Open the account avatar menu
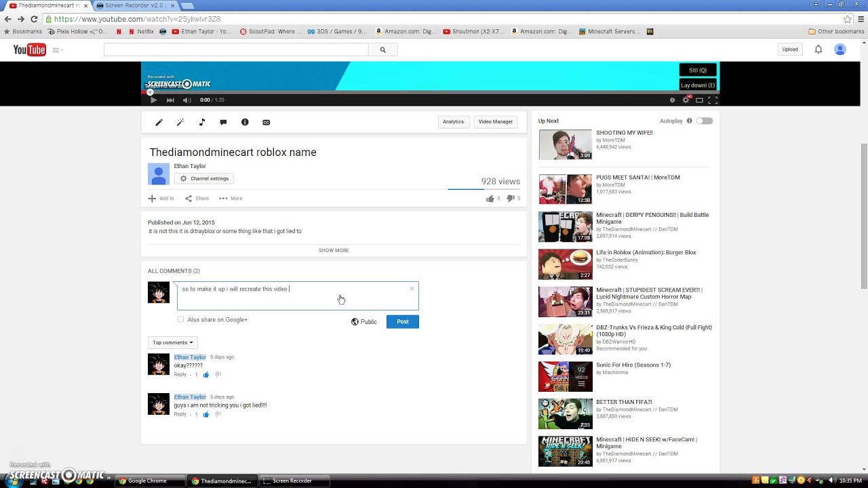The image size is (868, 488). tap(840, 49)
